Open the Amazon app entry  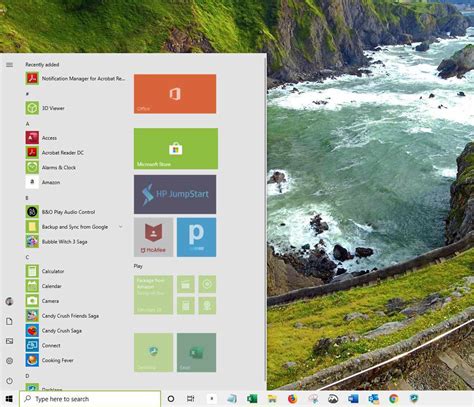[43, 182]
